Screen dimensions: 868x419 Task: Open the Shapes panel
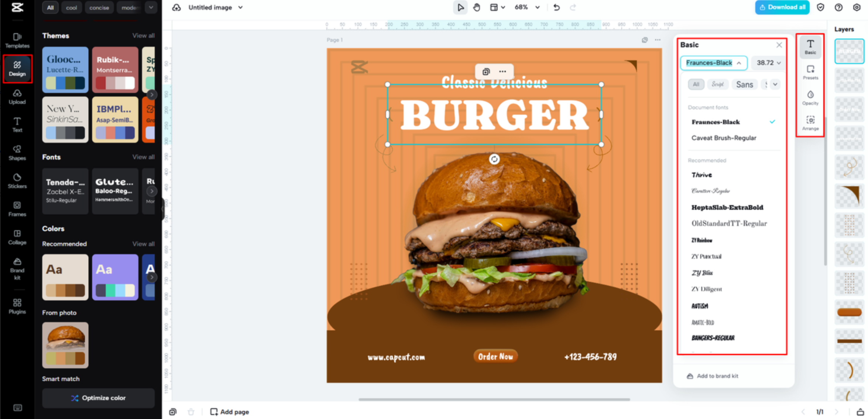[x=17, y=152]
